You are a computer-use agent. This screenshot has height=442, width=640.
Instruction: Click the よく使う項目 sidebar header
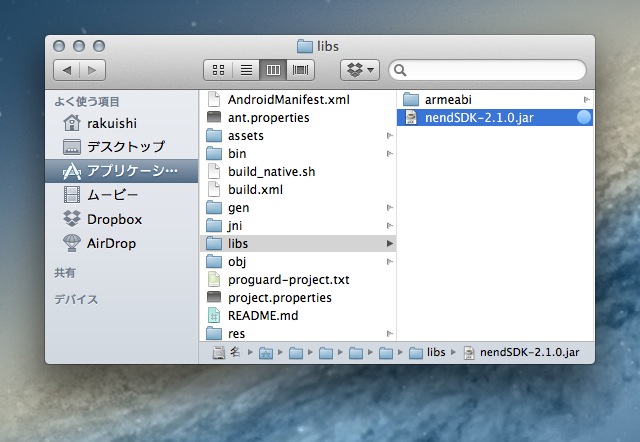click(x=87, y=102)
